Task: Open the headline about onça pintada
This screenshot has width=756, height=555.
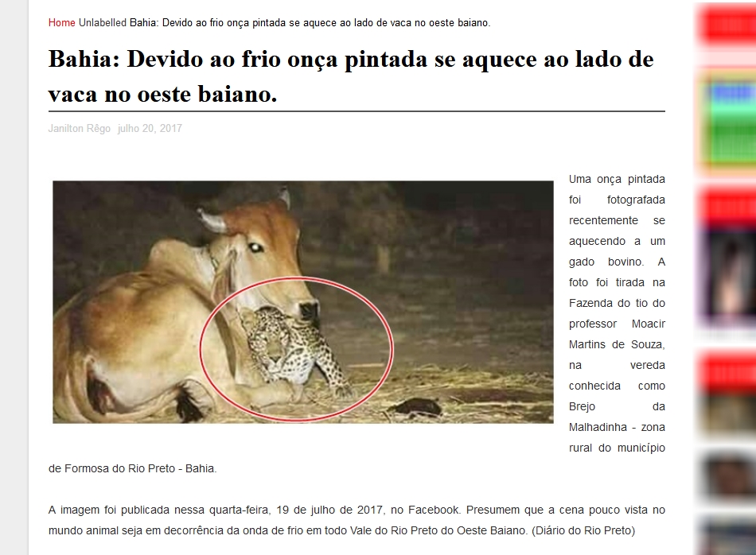Action: pos(351,76)
